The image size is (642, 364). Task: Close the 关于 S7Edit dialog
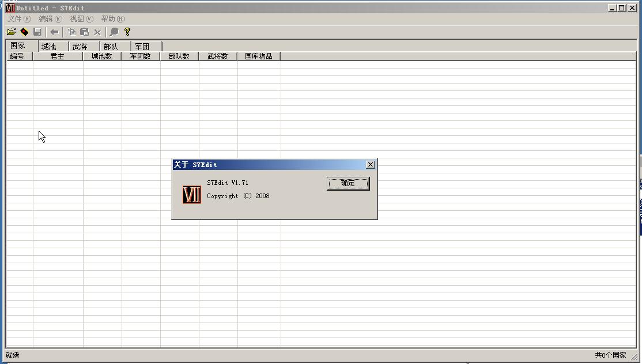click(x=370, y=164)
